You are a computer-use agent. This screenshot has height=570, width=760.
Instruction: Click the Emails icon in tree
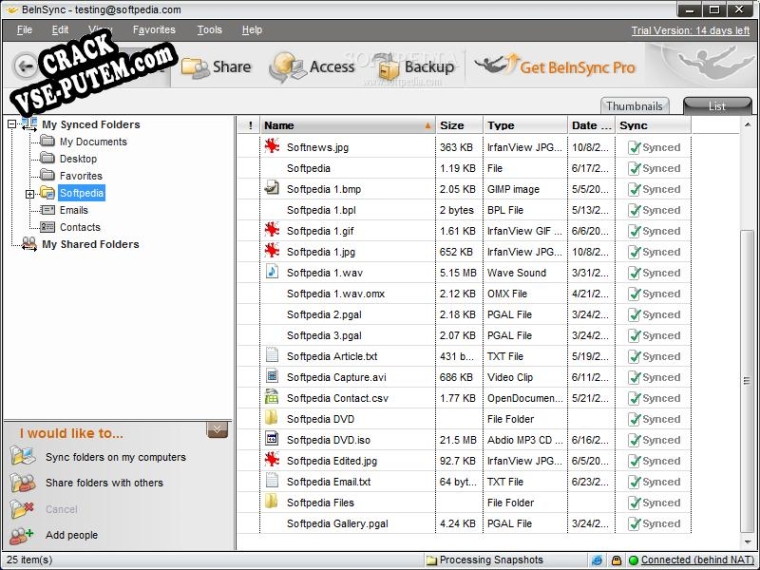click(x=47, y=210)
